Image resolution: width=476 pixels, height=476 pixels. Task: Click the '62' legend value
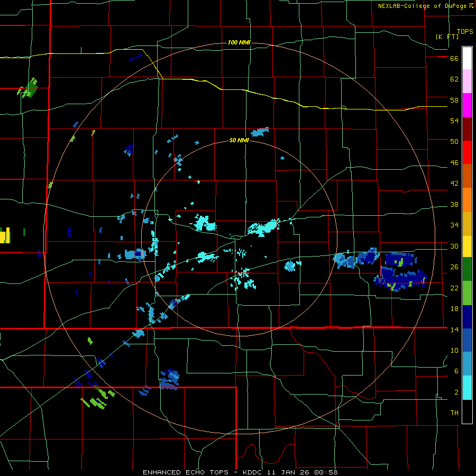pyautogui.click(x=454, y=79)
